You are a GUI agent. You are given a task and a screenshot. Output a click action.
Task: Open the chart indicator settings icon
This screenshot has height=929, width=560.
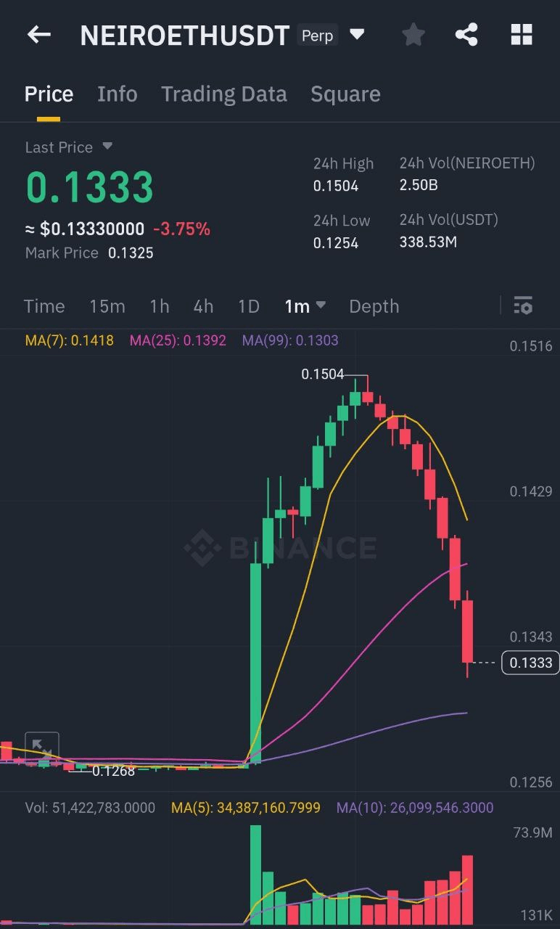tap(523, 306)
